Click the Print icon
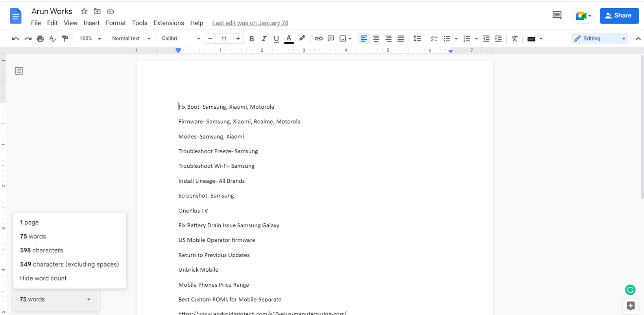This screenshot has height=315, width=644. [x=40, y=39]
